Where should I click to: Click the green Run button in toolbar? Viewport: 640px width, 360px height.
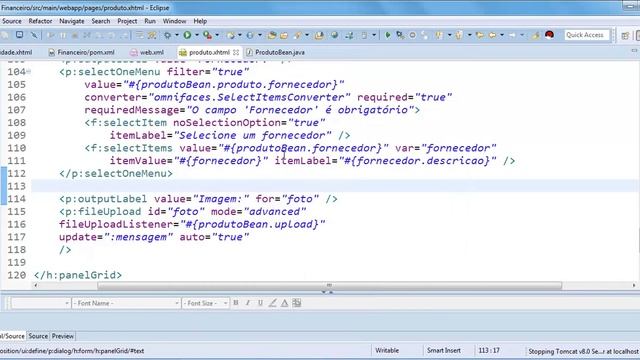(187, 35)
